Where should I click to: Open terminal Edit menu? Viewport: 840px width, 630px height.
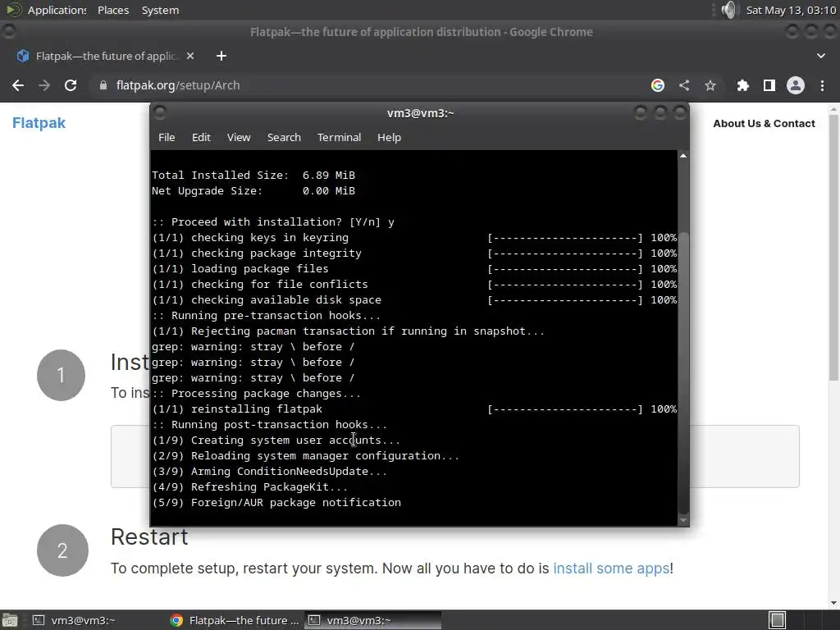coord(201,137)
